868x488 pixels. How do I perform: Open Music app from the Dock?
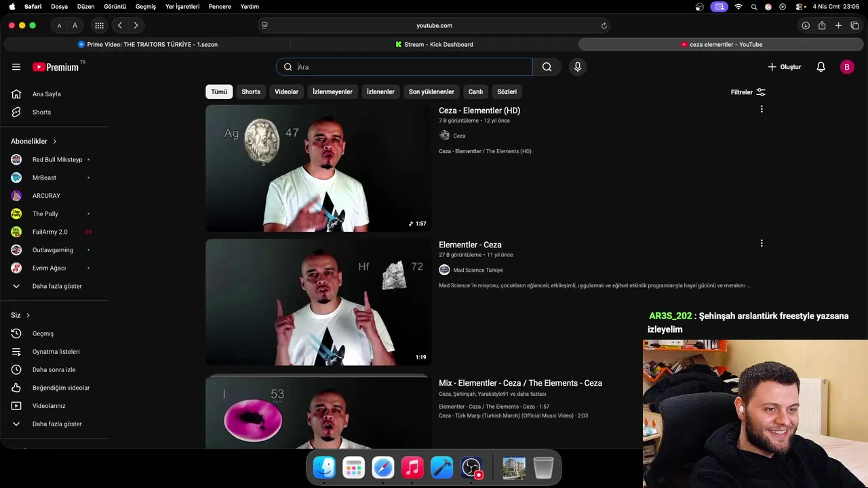(x=412, y=468)
